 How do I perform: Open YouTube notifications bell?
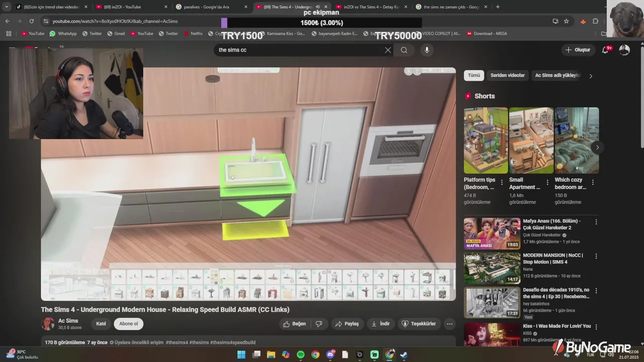[606, 50]
